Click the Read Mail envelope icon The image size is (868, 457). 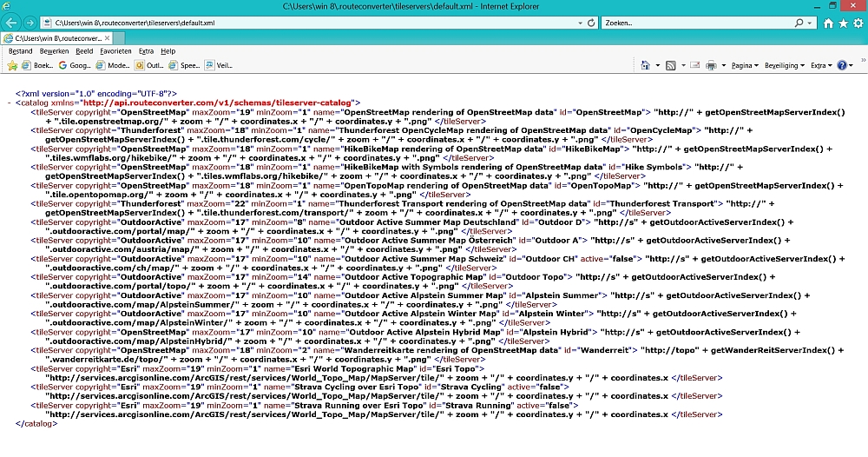pos(694,65)
